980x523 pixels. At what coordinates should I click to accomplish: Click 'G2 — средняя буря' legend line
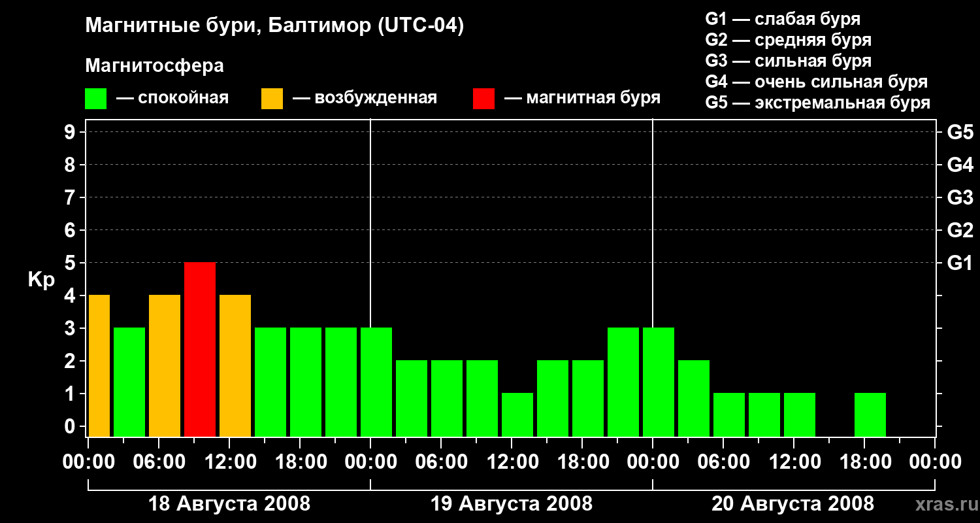(x=788, y=40)
